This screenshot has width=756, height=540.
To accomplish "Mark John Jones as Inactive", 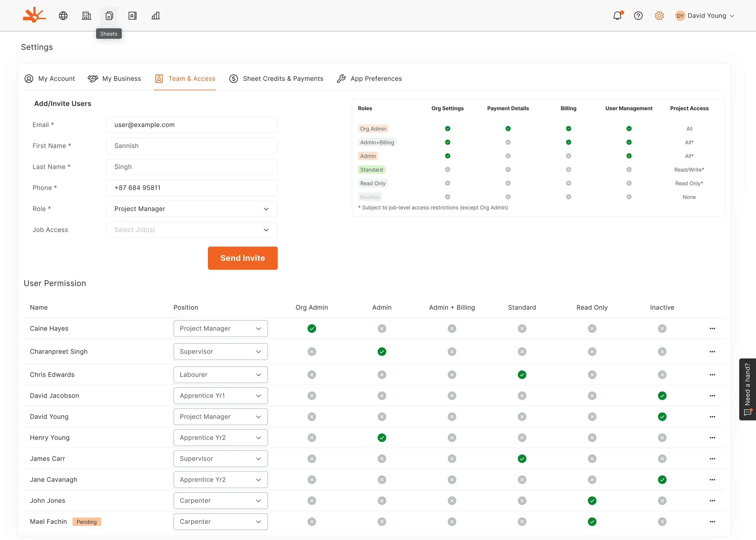I will click(662, 501).
